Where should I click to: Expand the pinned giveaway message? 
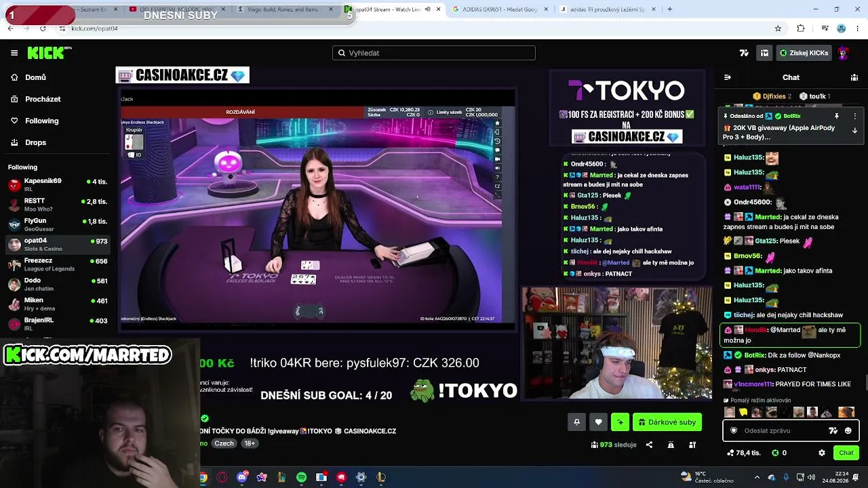pos(854,131)
